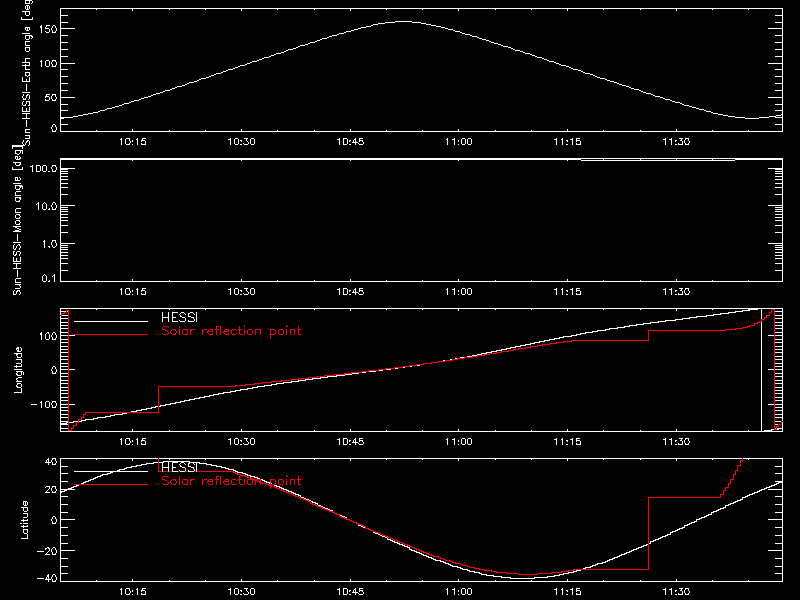
Task: Click 10:30 label under Earth angle plot
Action: click(241, 142)
